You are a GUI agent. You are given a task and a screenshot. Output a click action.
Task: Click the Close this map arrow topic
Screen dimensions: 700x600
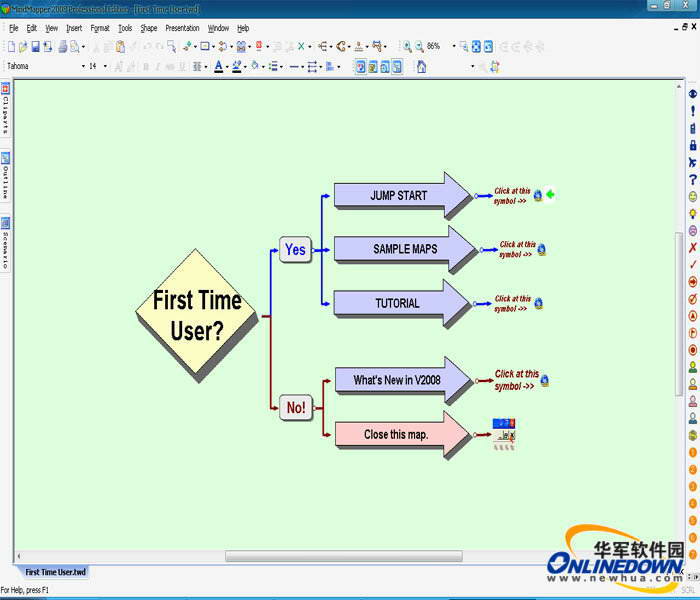[398, 435]
